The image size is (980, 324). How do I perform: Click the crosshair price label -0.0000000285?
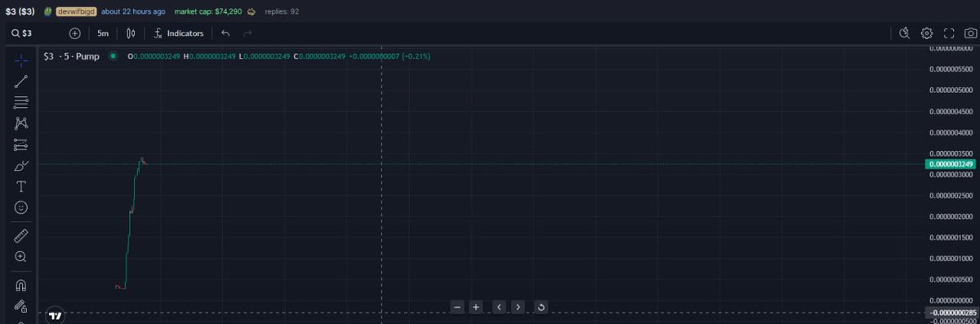951,313
